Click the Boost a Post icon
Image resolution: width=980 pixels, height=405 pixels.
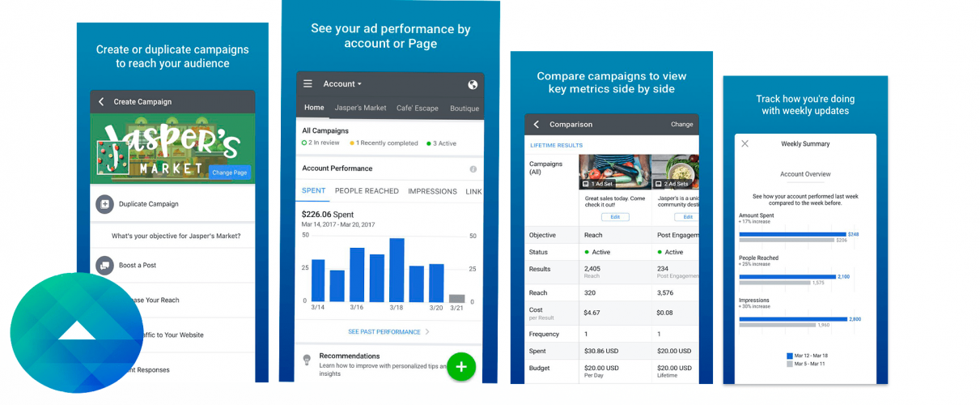[104, 265]
